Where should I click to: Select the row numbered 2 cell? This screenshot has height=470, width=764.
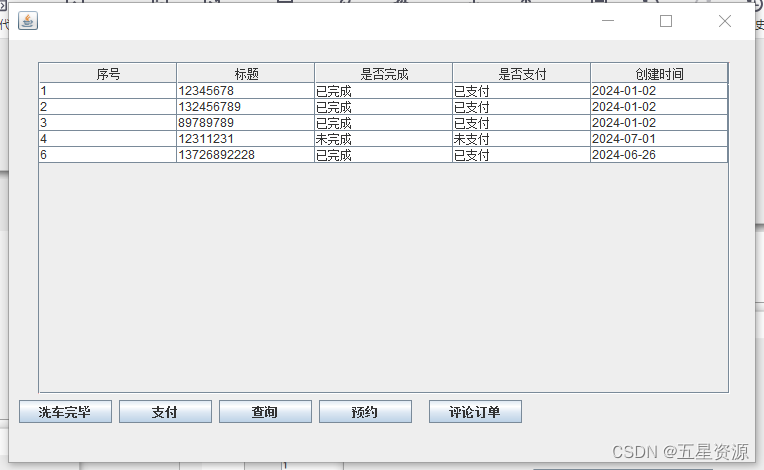click(x=108, y=107)
